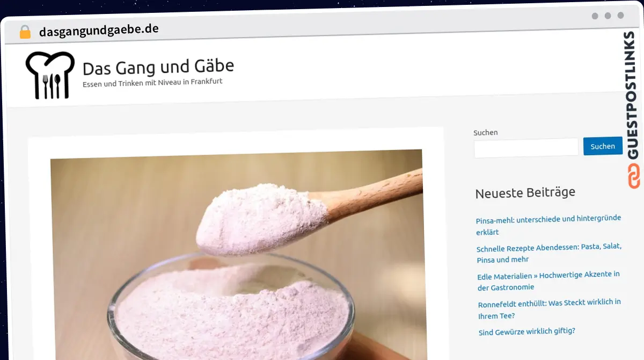Focus the Suchen search input field
The image size is (644, 360).
tap(526, 147)
